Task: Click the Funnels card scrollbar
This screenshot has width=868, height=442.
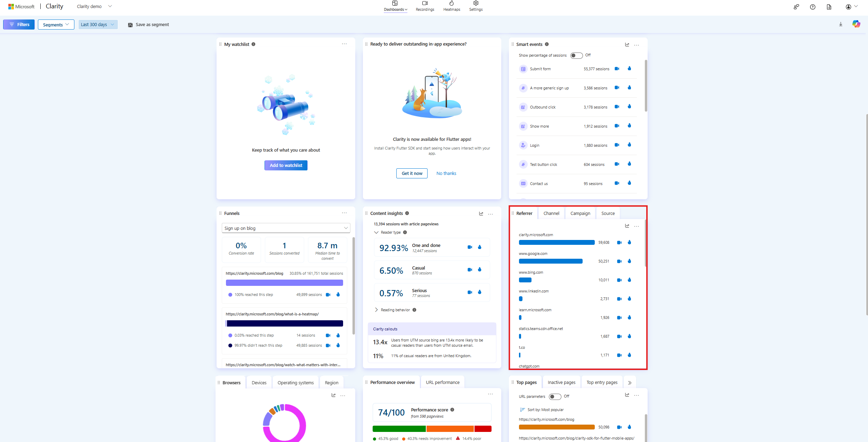Action: pos(354,286)
